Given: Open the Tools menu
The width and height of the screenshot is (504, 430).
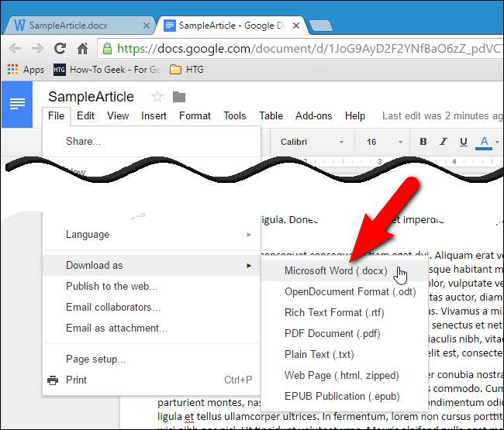Looking at the screenshot, I should point(235,115).
